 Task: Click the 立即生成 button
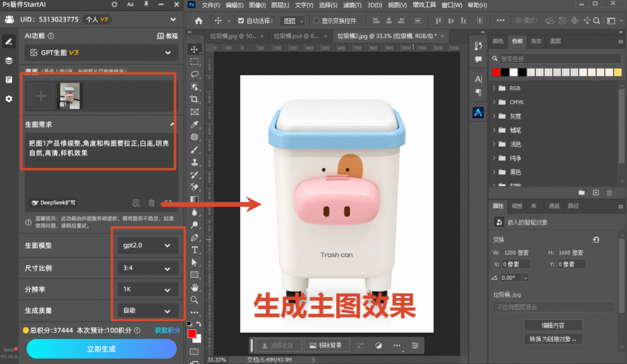click(x=102, y=349)
